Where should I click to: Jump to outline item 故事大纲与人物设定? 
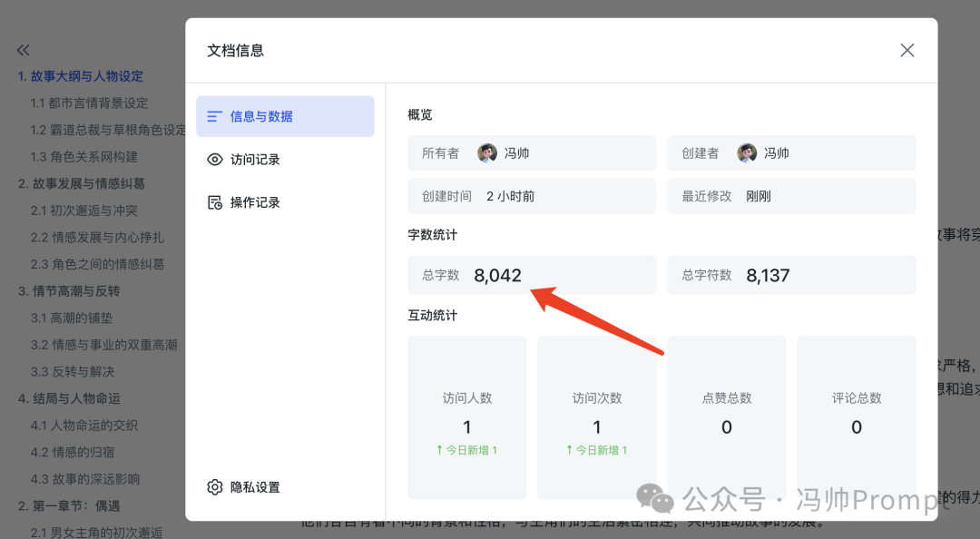(86, 76)
